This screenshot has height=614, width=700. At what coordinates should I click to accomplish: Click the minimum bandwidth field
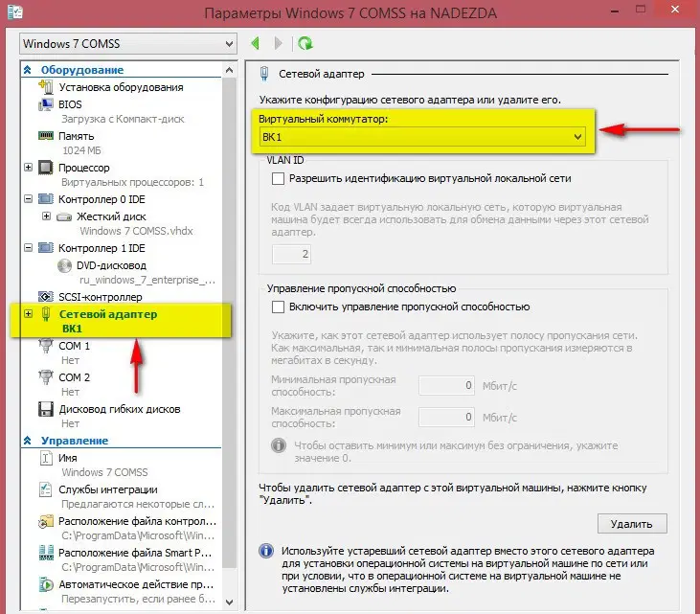coord(446,385)
